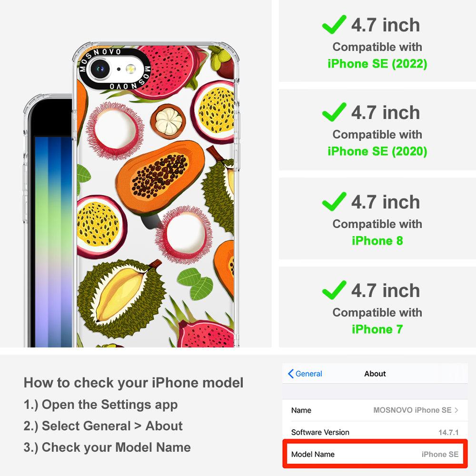This screenshot has width=476, height=476.
Task: Click the About title in settings header
Action: tap(375, 374)
